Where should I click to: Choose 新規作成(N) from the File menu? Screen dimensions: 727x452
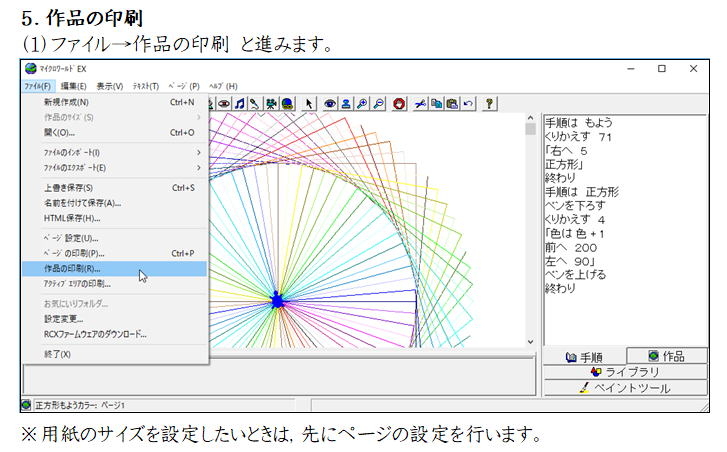click(x=115, y=102)
